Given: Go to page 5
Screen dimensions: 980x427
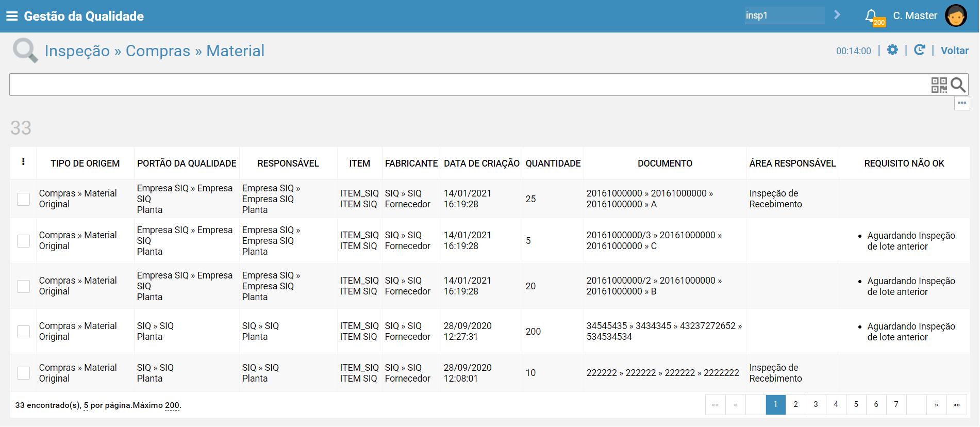Looking at the screenshot, I should pyautogui.click(x=856, y=404).
